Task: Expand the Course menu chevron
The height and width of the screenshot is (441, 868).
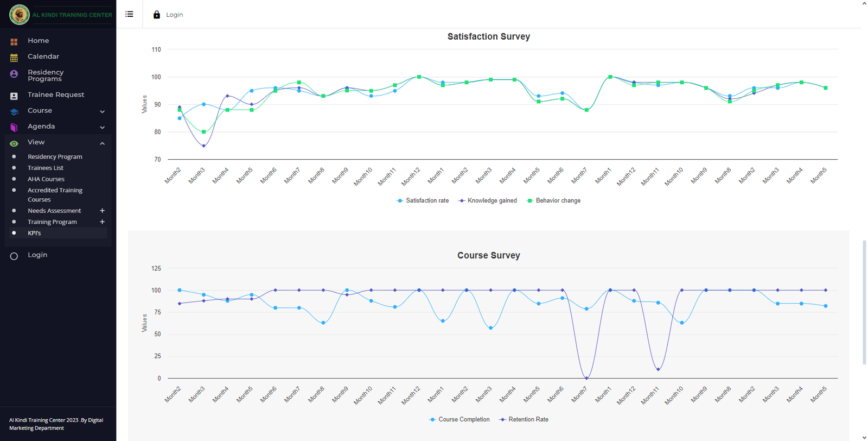Action: (x=102, y=111)
